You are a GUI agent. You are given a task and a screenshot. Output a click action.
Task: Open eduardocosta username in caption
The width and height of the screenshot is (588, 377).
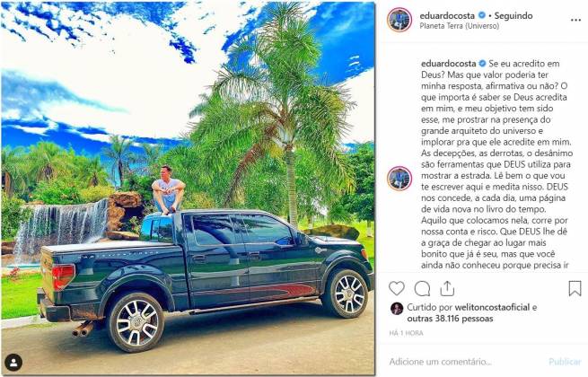[x=449, y=64]
